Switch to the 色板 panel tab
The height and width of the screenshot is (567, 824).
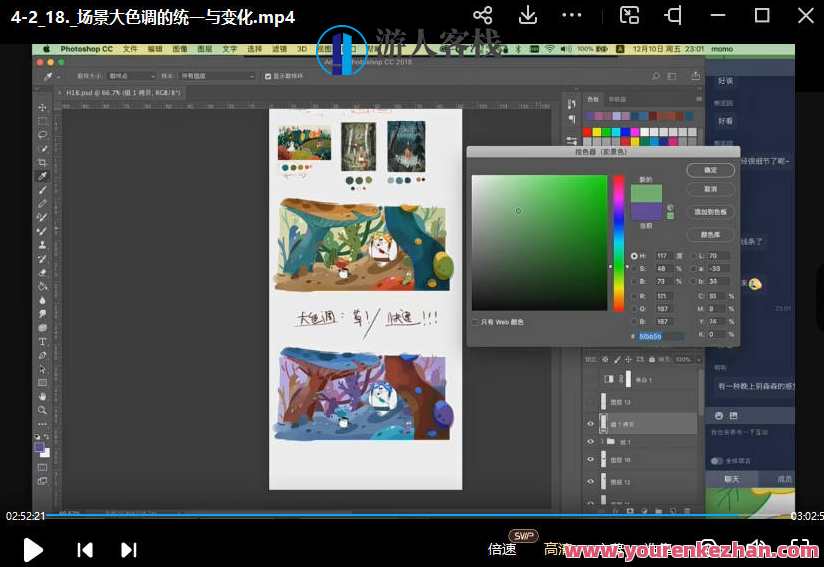point(592,99)
